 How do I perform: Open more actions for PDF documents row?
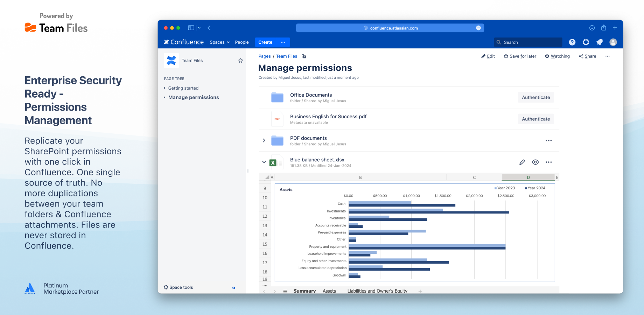click(548, 141)
